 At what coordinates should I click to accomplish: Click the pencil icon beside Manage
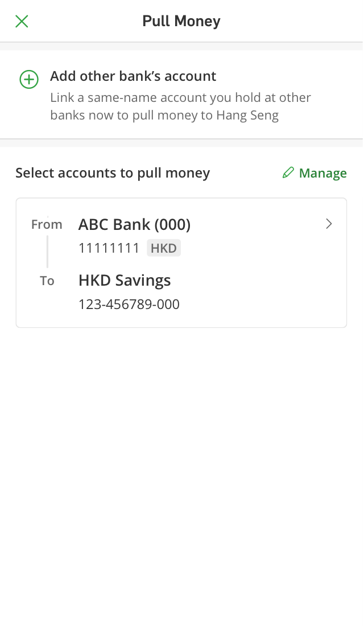(x=288, y=173)
